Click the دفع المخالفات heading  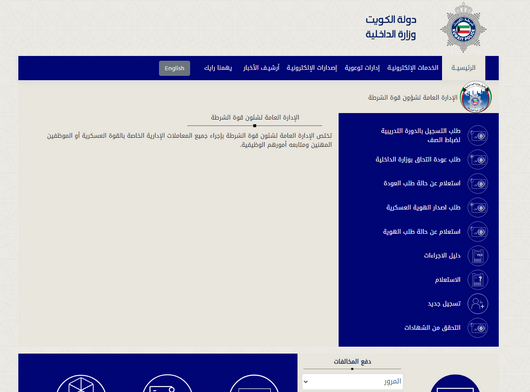(x=352, y=362)
